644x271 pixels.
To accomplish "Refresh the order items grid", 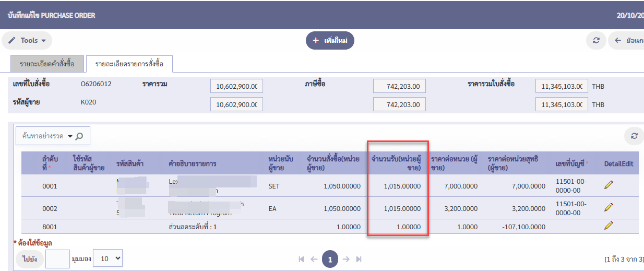I will pos(634,136).
